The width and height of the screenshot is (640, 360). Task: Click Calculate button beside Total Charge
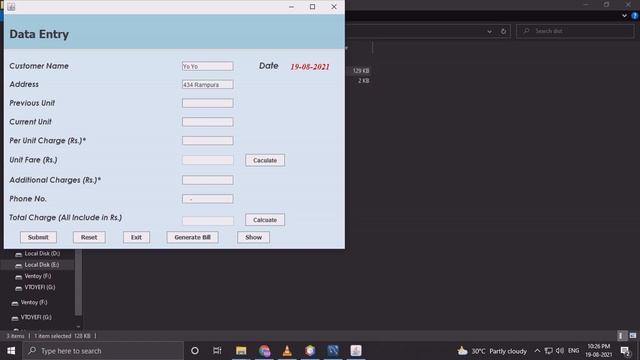tap(265, 220)
